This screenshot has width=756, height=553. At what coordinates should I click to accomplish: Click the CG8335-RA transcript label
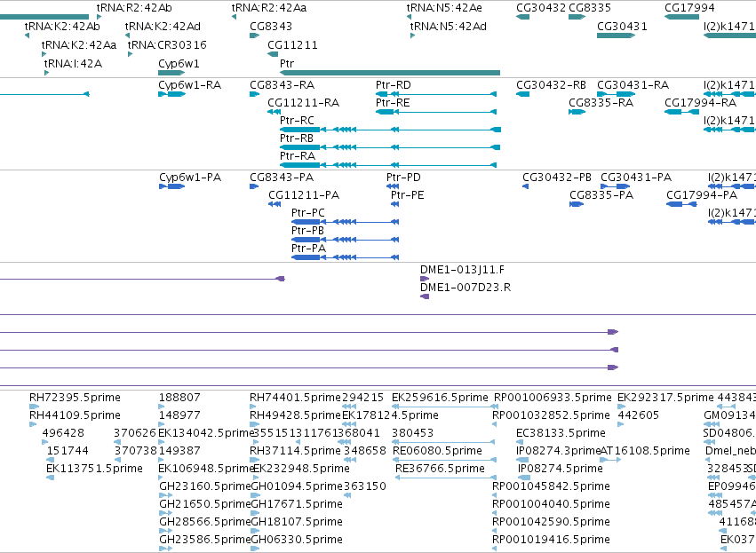(x=601, y=103)
